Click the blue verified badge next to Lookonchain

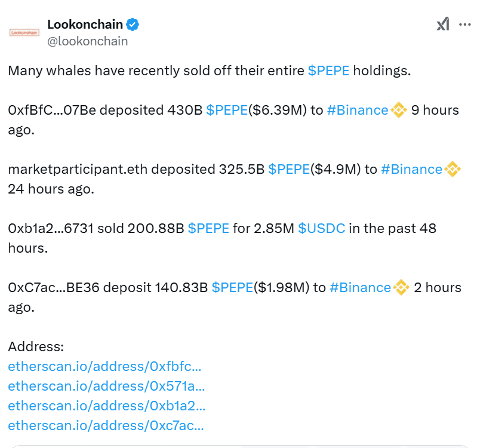point(133,24)
